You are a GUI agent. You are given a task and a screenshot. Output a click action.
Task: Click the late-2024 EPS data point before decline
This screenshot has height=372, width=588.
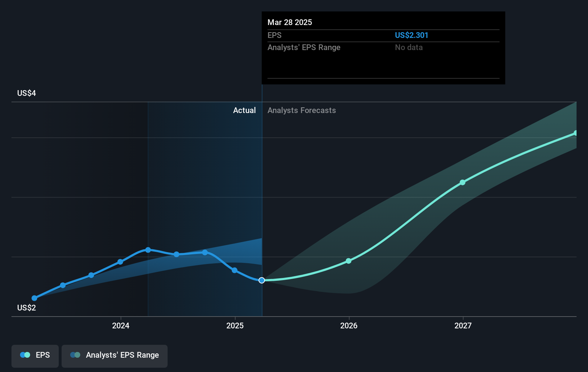click(205, 252)
